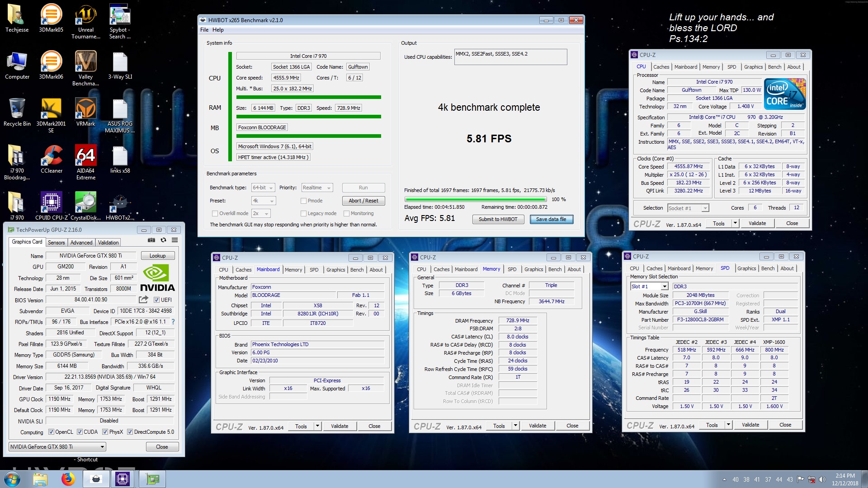This screenshot has height=488, width=868.
Task: Open the Preset 4k dropdown
Action: [264, 201]
